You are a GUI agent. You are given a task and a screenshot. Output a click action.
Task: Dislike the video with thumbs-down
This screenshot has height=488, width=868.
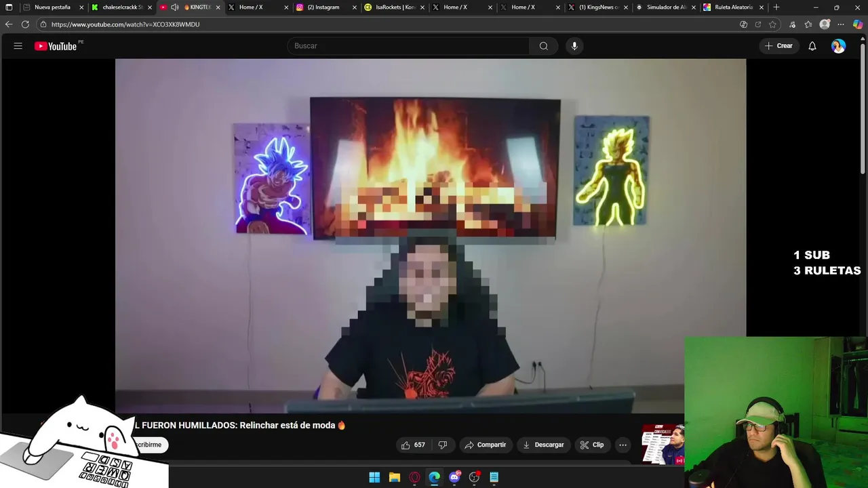click(443, 445)
